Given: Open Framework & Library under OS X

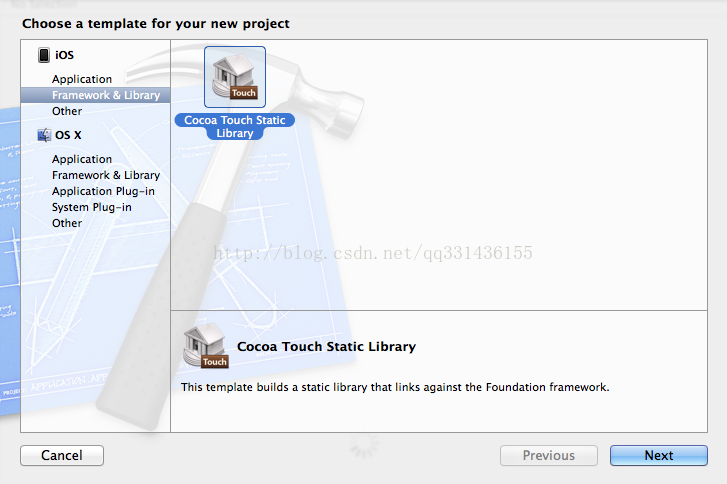Looking at the screenshot, I should click(x=106, y=175).
